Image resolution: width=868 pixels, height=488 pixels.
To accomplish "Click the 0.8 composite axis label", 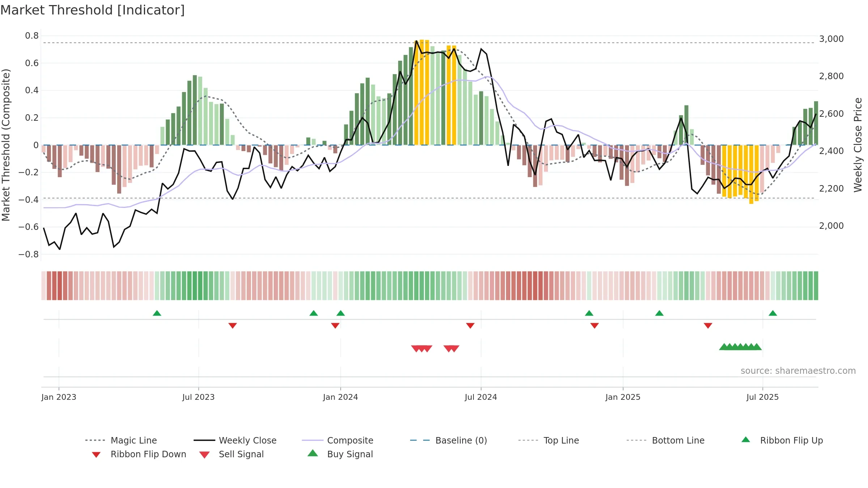I will click(x=32, y=35).
